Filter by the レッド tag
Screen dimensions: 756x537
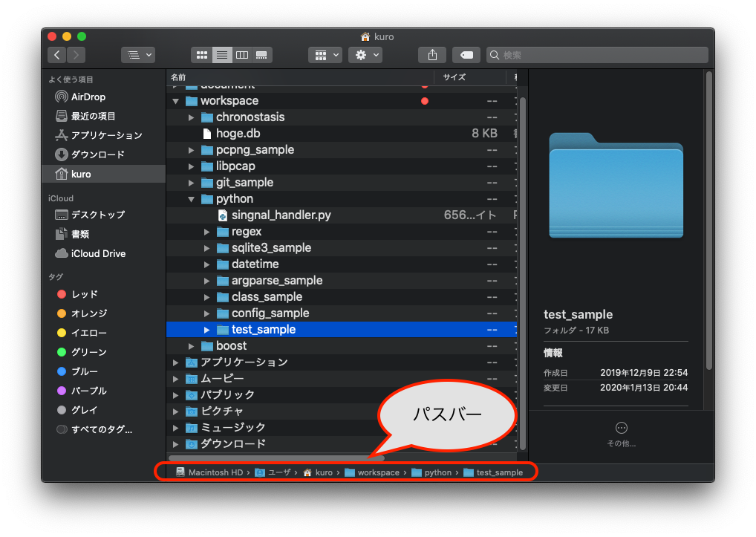tap(103, 294)
